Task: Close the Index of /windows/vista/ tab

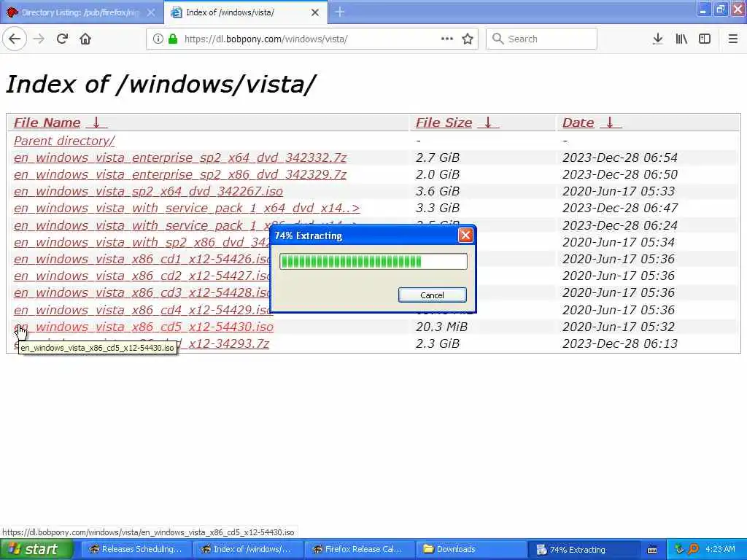Action: 315,12
